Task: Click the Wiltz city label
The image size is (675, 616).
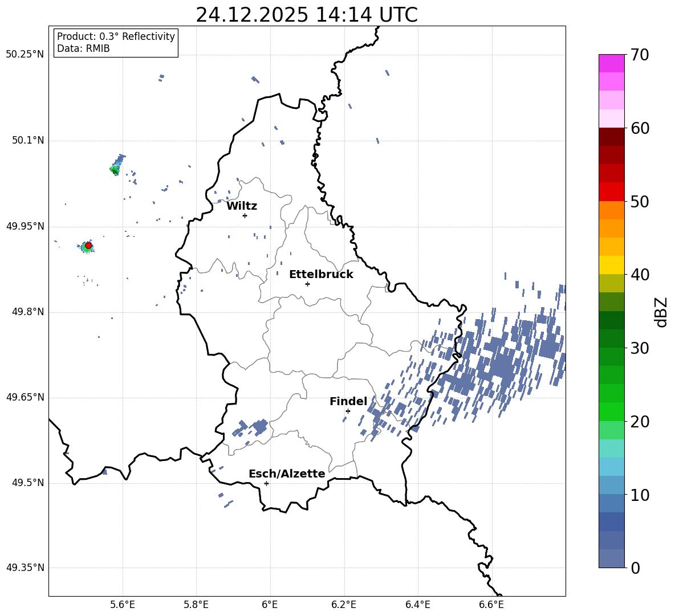Action: 242,206
